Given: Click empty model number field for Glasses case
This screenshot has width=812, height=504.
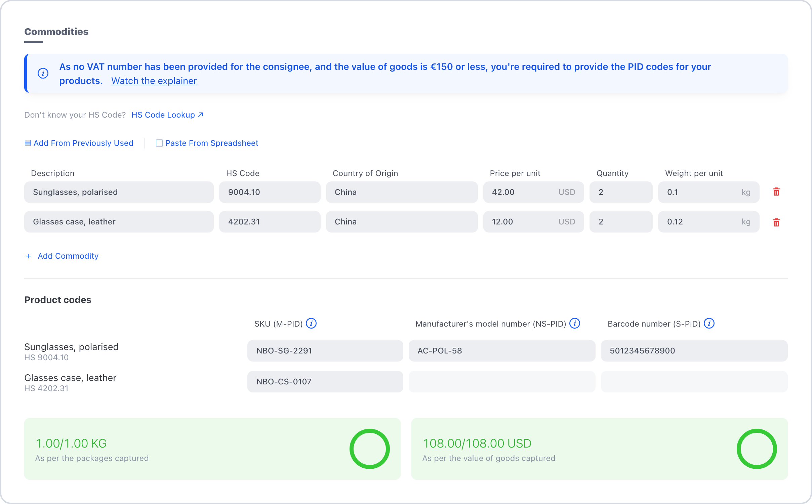Looking at the screenshot, I should [502, 382].
